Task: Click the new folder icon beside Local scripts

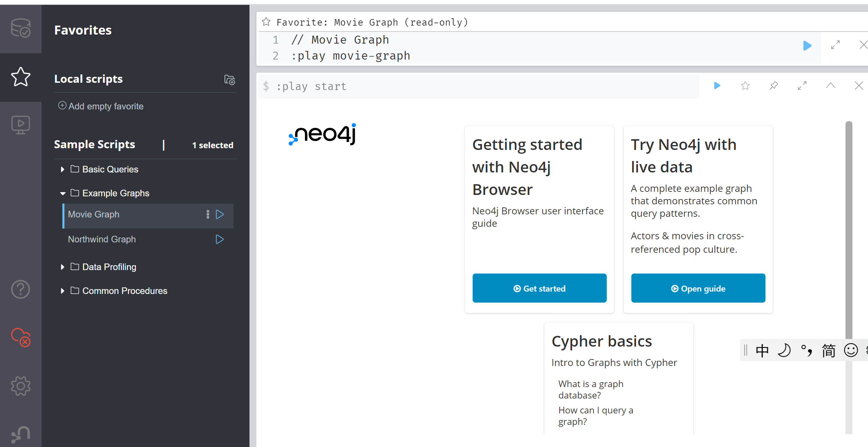Action: tap(229, 80)
